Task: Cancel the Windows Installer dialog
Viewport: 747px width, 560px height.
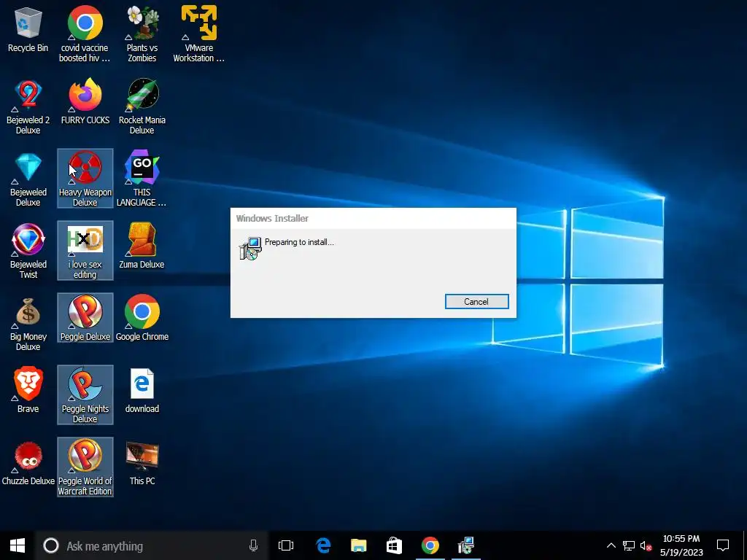Action: 476,301
